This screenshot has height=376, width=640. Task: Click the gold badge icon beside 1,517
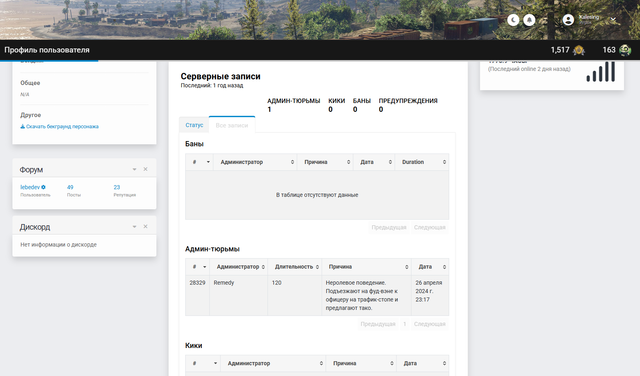(579, 50)
